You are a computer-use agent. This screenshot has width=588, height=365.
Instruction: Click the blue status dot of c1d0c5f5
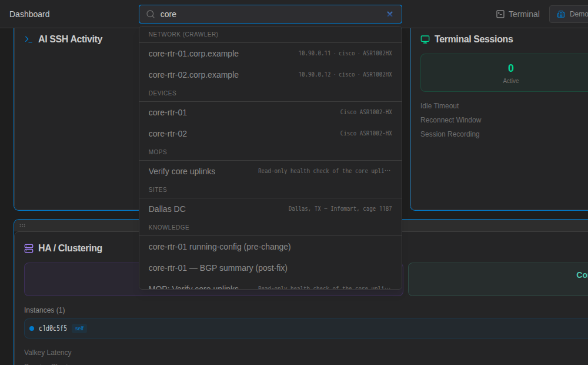[x=32, y=328]
